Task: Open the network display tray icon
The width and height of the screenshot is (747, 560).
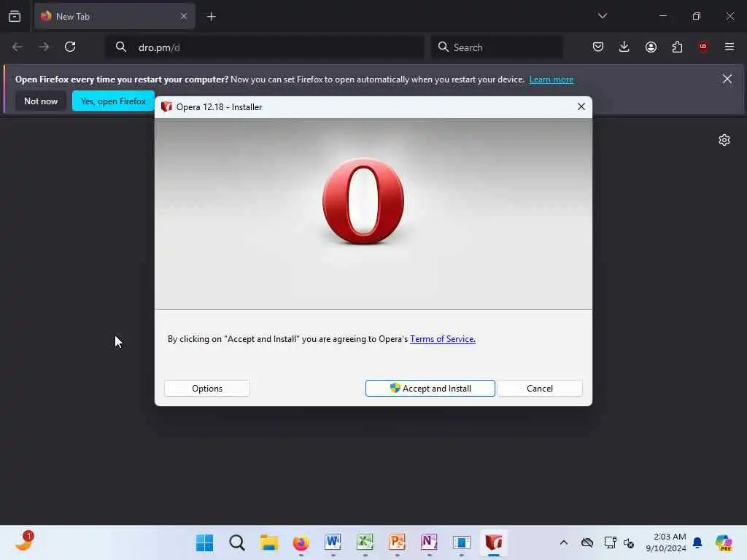Action: click(x=610, y=542)
